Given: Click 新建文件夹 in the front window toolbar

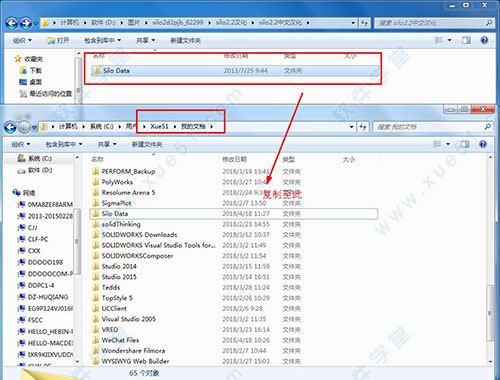Looking at the screenshot, I should point(147,144).
